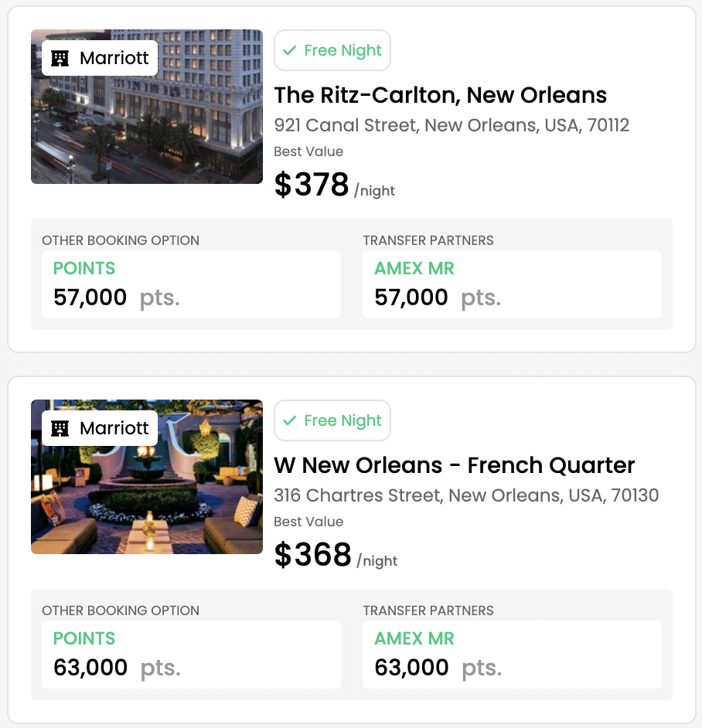The image size is (702, 728).
Task: Click the checkmark in W New Orleans' Free Night badge
Action: coord(290,420)
